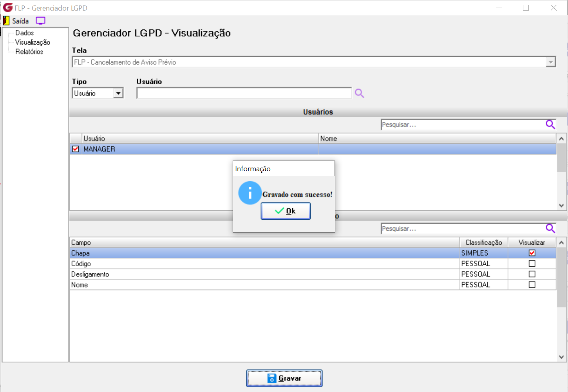Check Visualizar for the Nome row

coord(532,285)
